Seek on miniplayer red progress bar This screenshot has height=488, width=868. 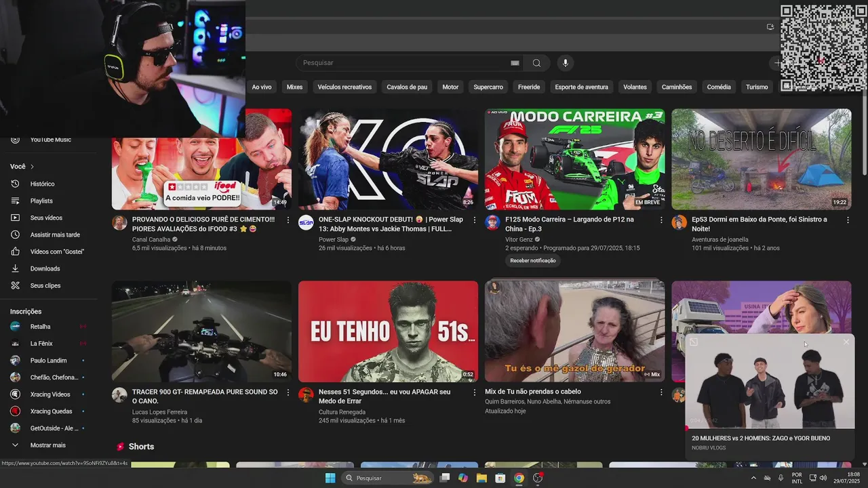770,429
